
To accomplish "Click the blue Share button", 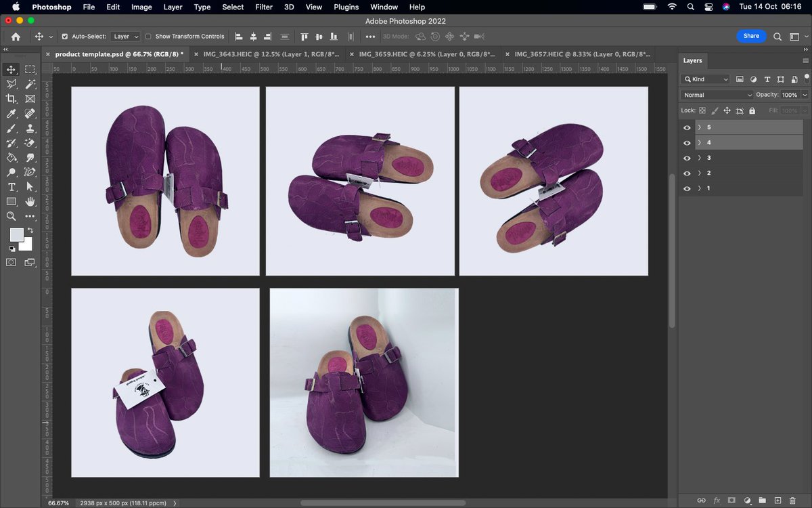I will coord(751,36).
